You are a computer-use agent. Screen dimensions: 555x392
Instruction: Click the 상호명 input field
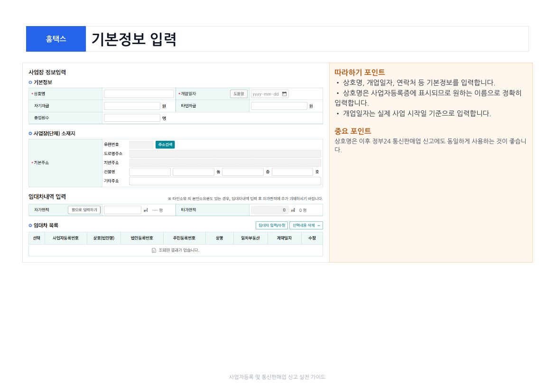pyautogui.click(x=139, y=94)
